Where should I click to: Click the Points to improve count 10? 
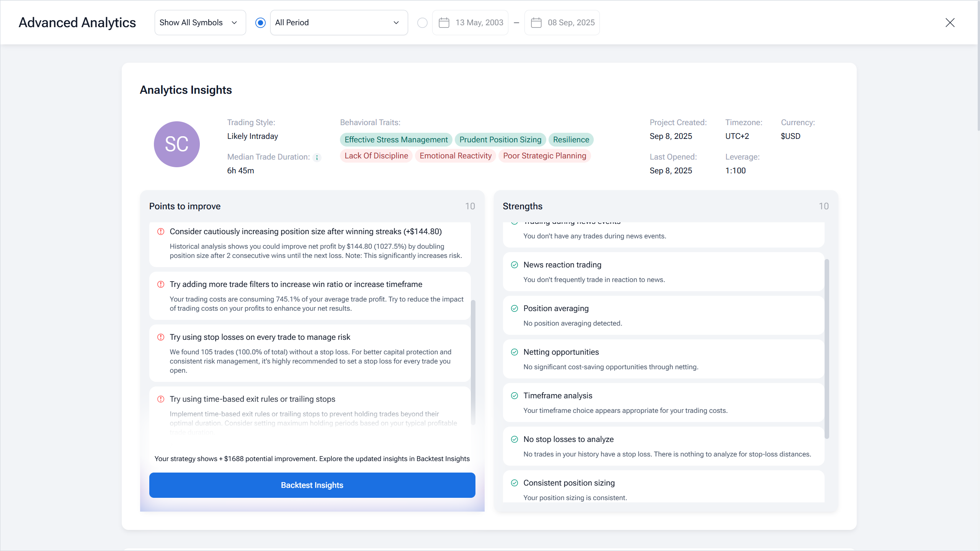470,206
